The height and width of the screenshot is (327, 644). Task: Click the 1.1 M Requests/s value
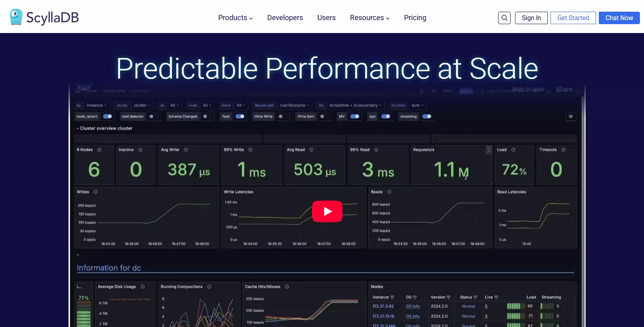[x=451, y=170]
